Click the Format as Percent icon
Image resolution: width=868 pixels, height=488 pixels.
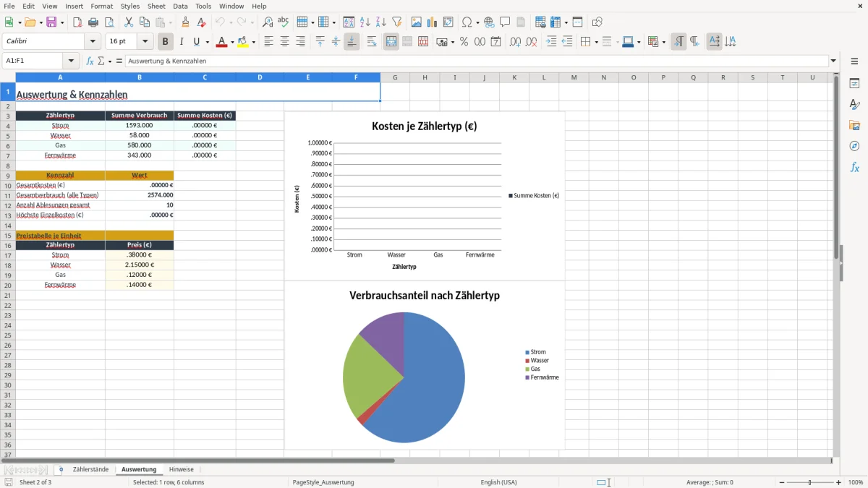[x=464, y=42]
